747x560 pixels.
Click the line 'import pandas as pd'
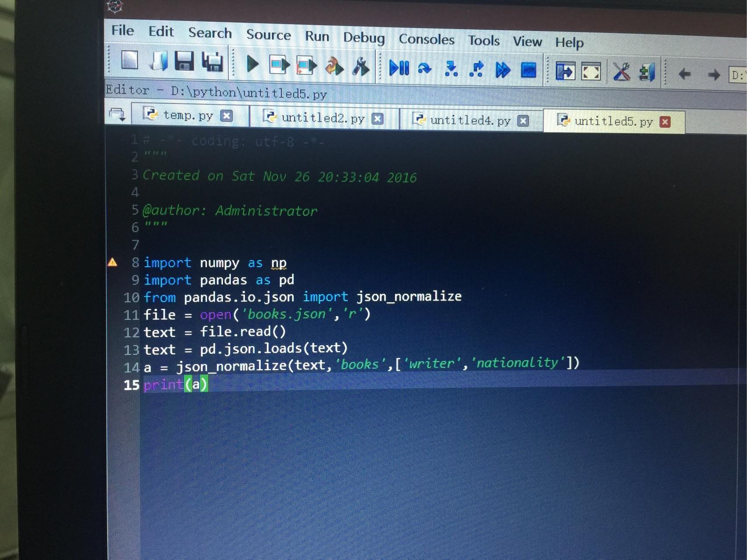click(219, 280)
